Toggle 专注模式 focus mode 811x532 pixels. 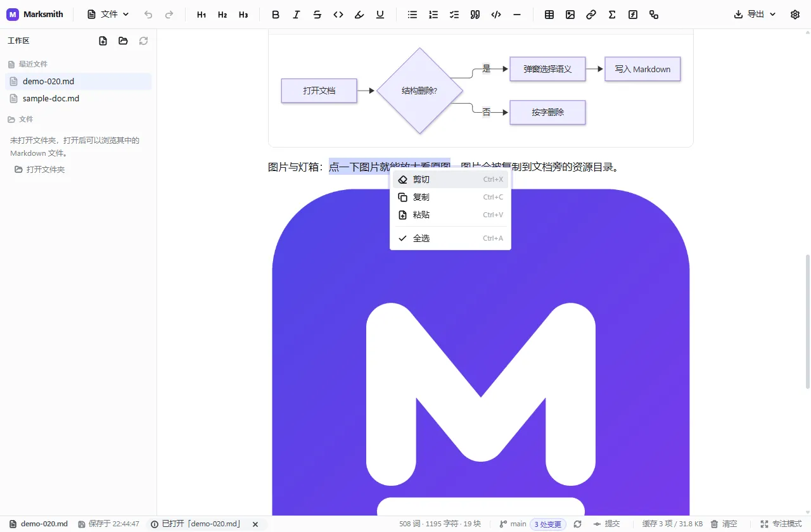tap(781, 524)
